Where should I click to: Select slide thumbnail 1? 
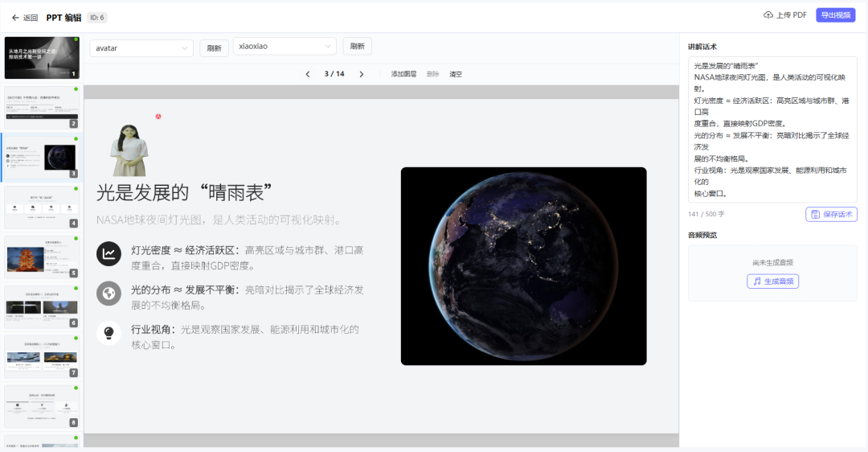[x=42, y=58]
